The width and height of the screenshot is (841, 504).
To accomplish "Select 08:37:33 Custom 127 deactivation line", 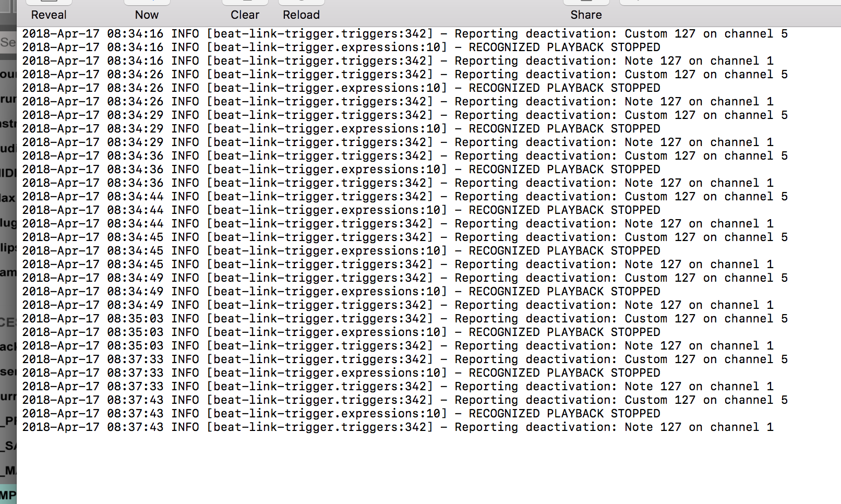I will tap(405, 359).
